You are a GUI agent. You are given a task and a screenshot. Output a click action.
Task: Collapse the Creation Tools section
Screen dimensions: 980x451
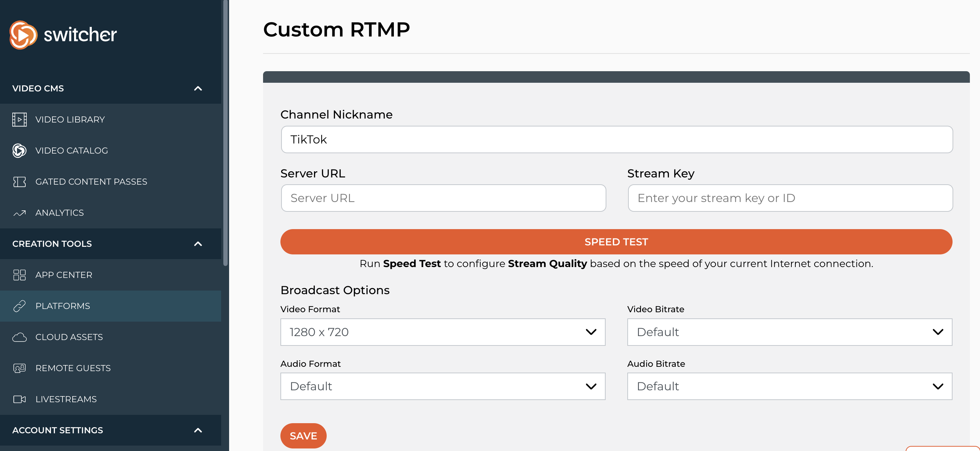point(198,244)
